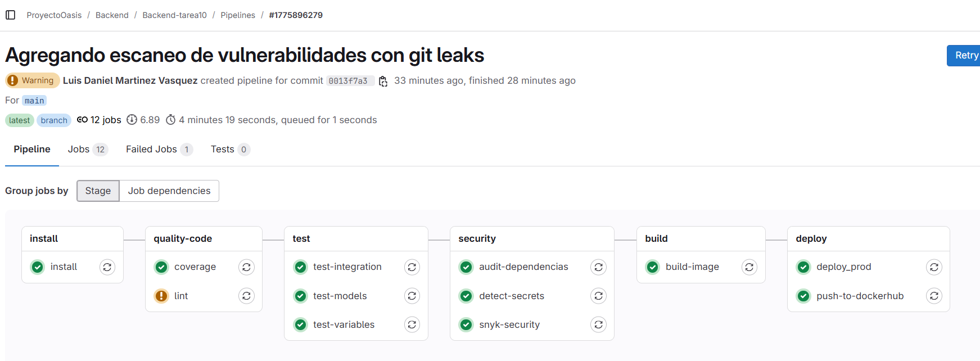Open the Tests tab
The width and height of the screenshot is (980, 361).
tap(230, 150)
